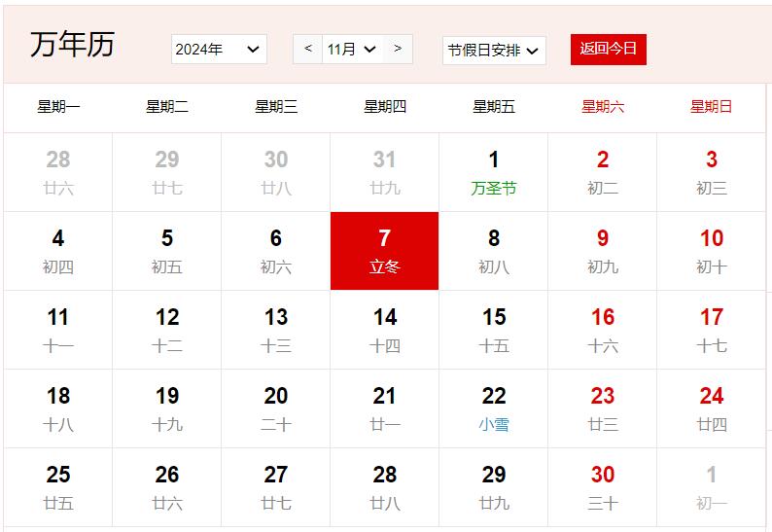Select November 4 初四
Viewport: 772px width, 532px height.
click(x=58, y=251)
